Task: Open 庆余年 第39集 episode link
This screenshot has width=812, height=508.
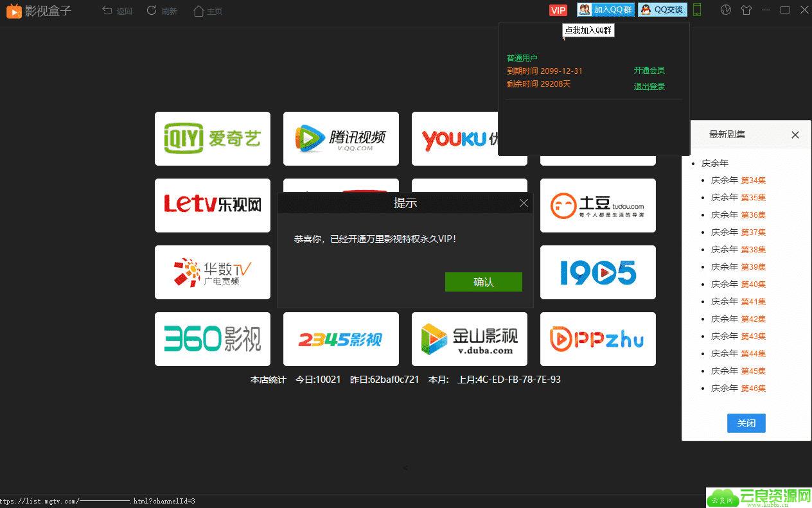Action: point(738,267)
